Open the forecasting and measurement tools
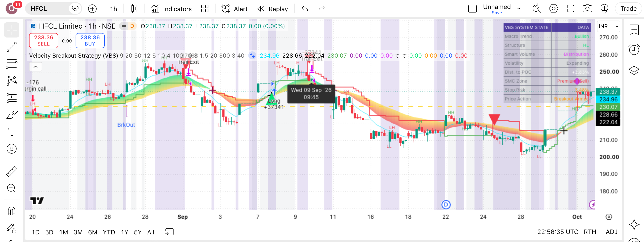Image resolution: width=644 pixels, height=242 pixels. coord(11,98)
